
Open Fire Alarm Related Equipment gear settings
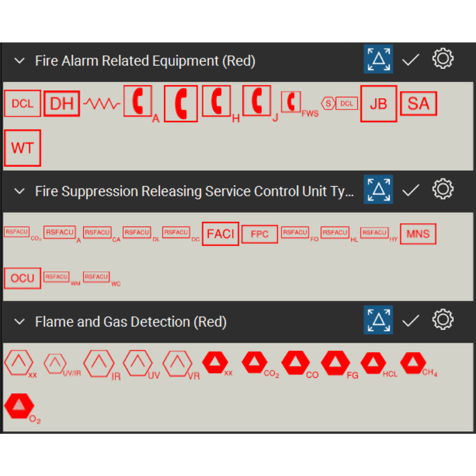coord(443,59)
